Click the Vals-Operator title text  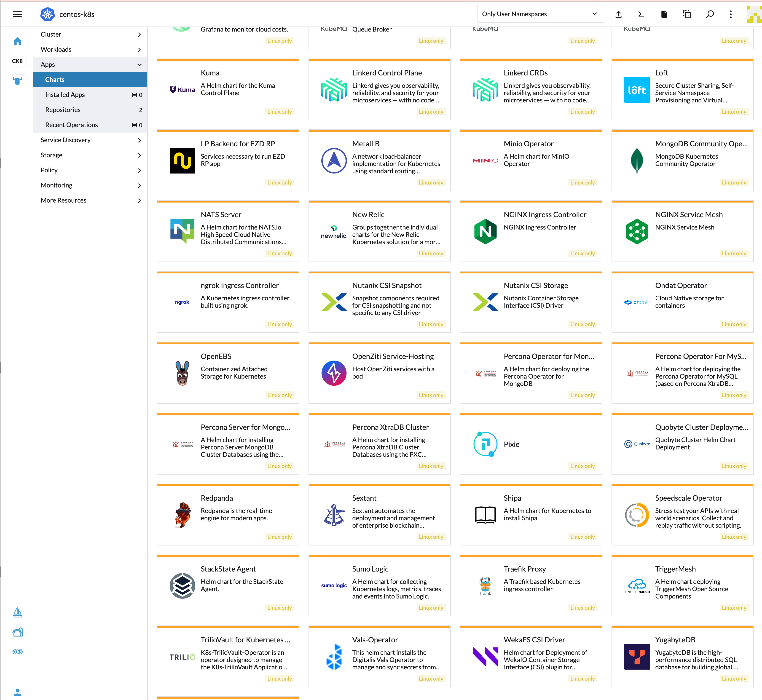(x=375, y=640)
